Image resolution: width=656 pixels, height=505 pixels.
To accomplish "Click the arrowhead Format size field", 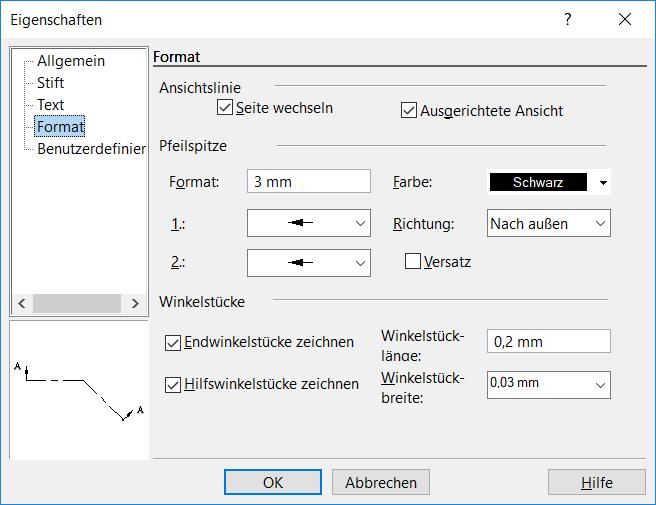I will tap(309, 181).
